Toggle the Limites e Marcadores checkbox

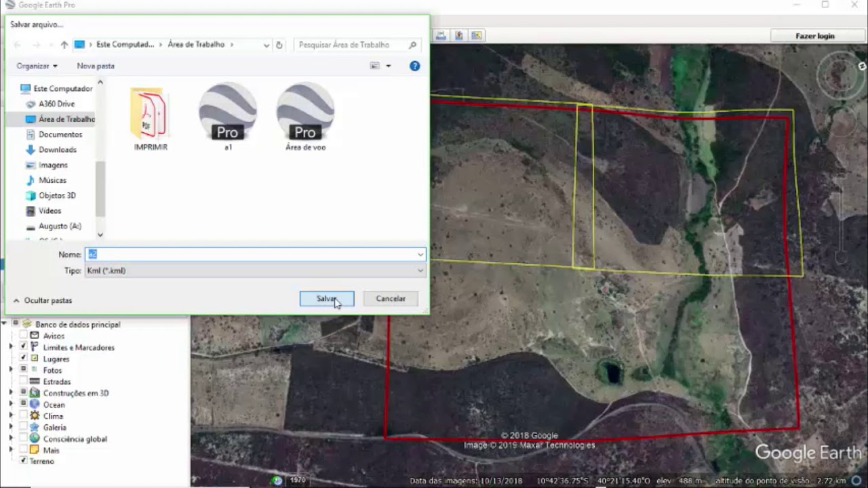(24, 346)
